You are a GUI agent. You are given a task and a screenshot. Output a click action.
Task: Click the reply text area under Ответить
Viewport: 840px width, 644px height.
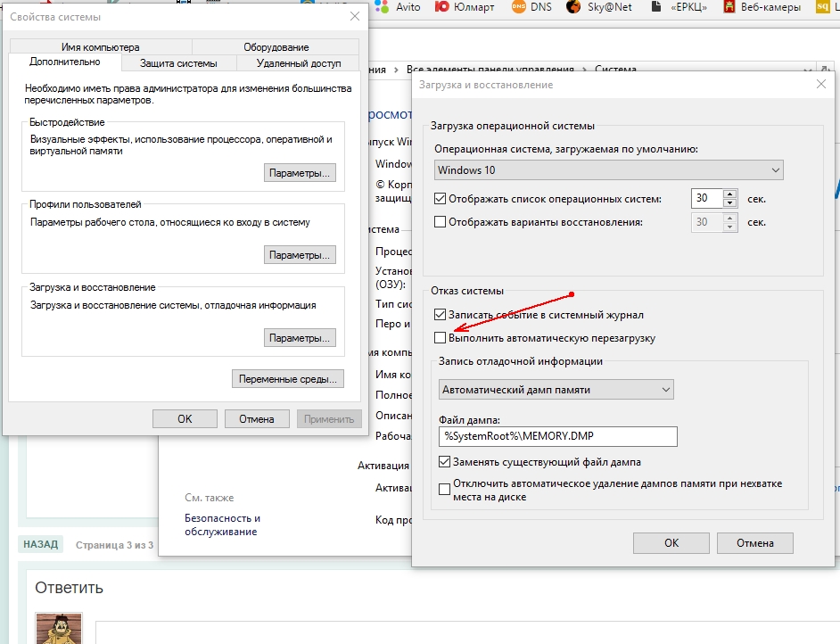(466, 632)
